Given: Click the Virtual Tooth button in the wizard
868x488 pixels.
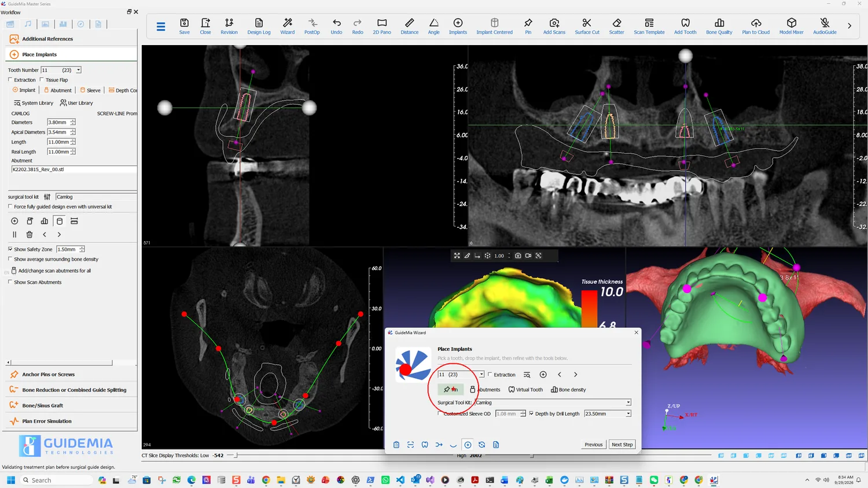Looking at the screenshot, I should click(525, 390).
